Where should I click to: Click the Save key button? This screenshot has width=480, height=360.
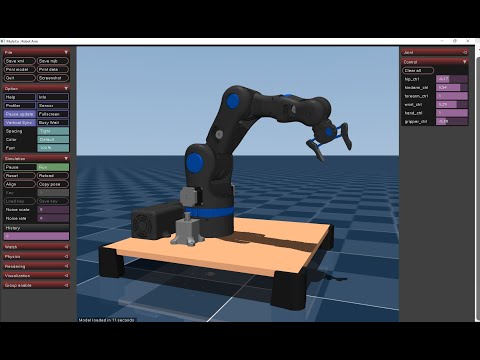click(53, 201)
